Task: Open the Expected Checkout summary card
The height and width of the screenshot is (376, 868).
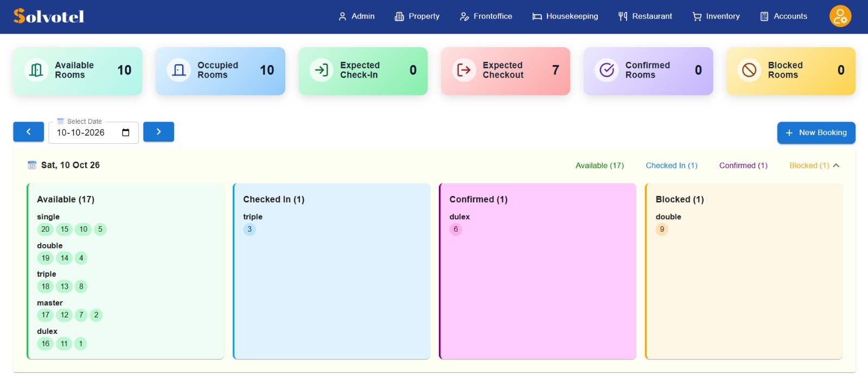Action: pyautogui.click(x=506, y=71)
